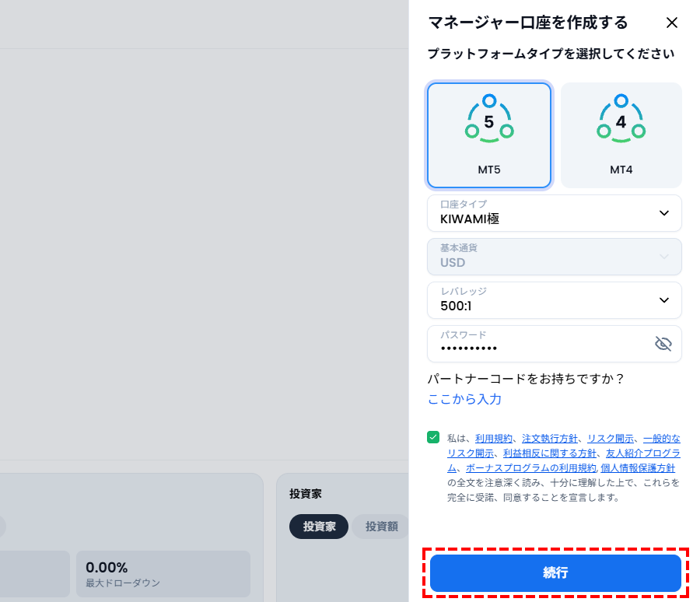Open the 利用規約 link
This screenshot has height=602, width=700.
point(494,439)
